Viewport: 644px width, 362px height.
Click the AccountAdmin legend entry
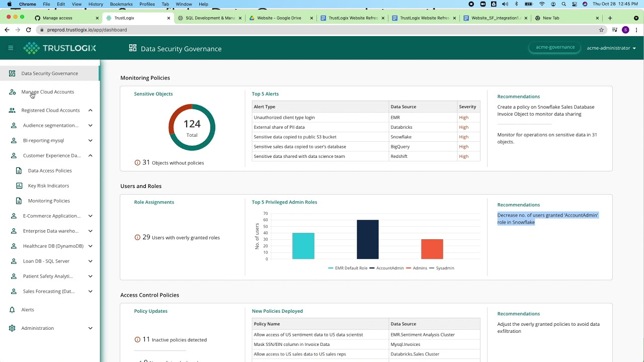click(x=386, y=268)
